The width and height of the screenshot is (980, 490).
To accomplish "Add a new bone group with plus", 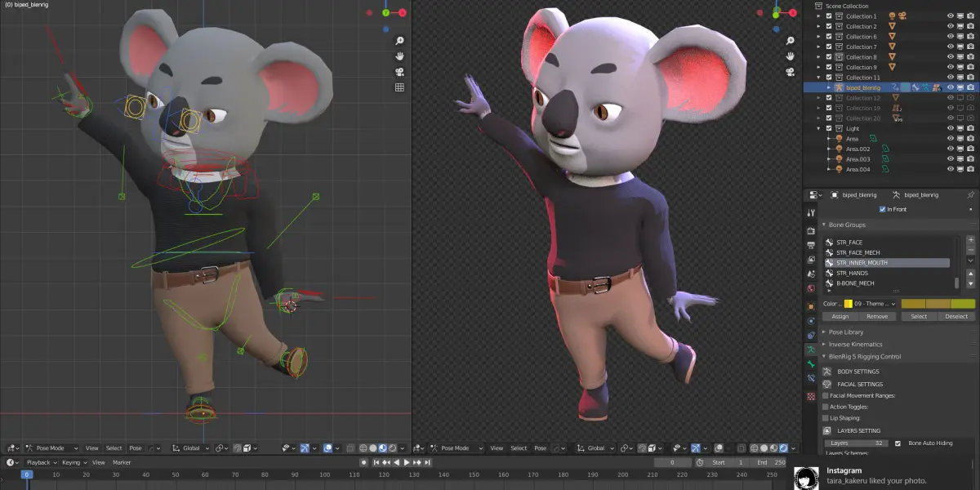I will click(x=970, y=240).
